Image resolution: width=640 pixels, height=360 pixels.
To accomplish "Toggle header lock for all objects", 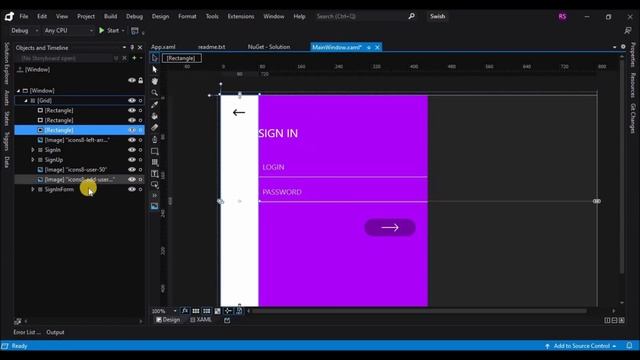I will pos(141,80).
